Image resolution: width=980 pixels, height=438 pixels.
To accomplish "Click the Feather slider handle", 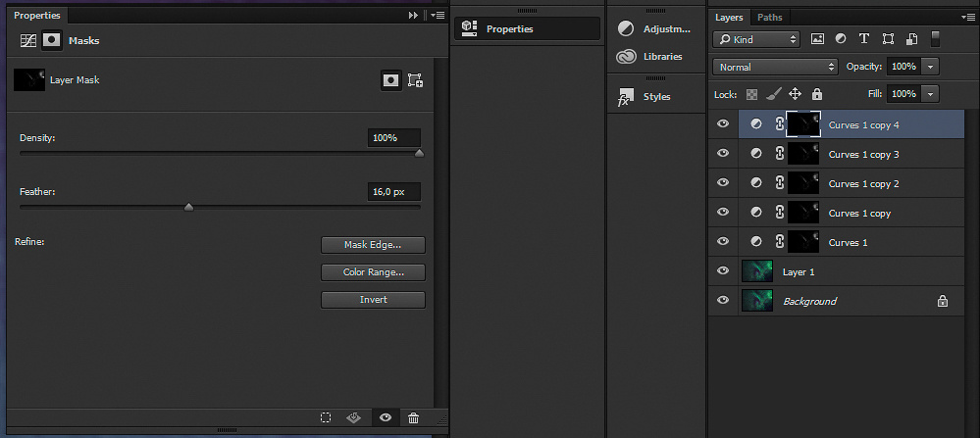I will 188,207.
